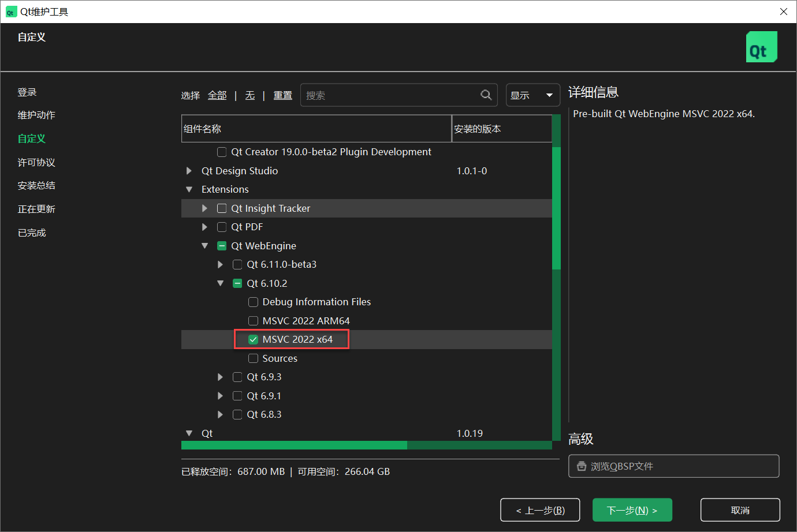Image resolution: width=797 pixels, height=532 pixels.
Task: Click the printer icon on Browse QBSP button
Action: click(x=581, y=466)
